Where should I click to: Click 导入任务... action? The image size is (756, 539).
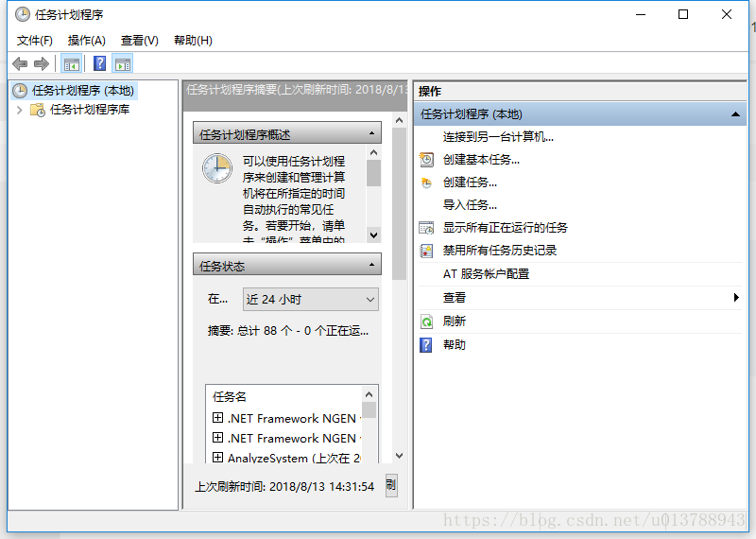click(x=470, y=205)
